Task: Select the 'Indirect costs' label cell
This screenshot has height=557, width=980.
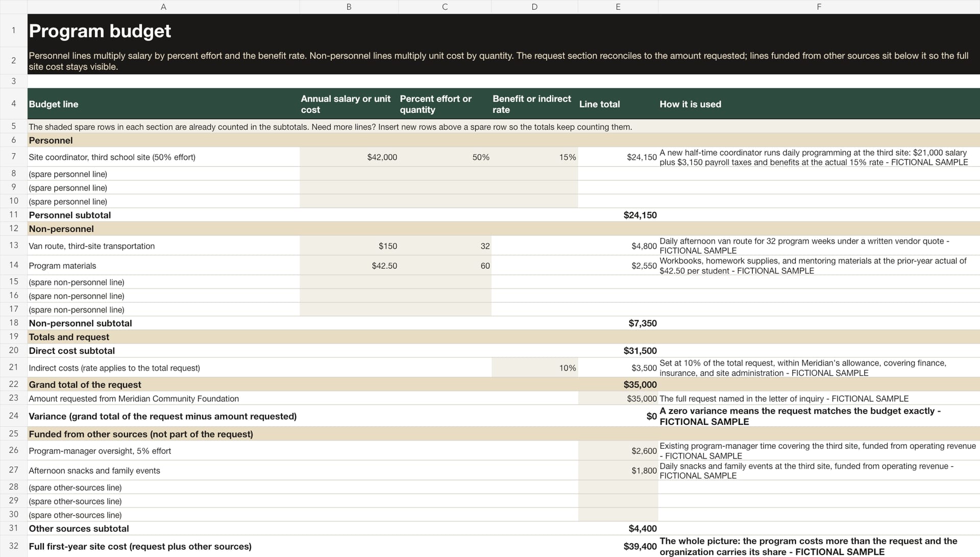Action: pos(163,368)
